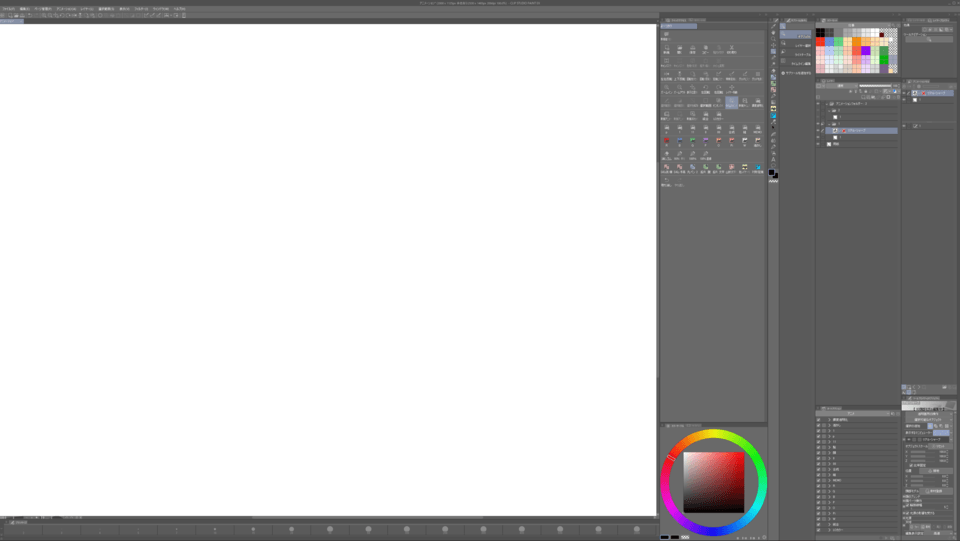Open the File menu

8,9
